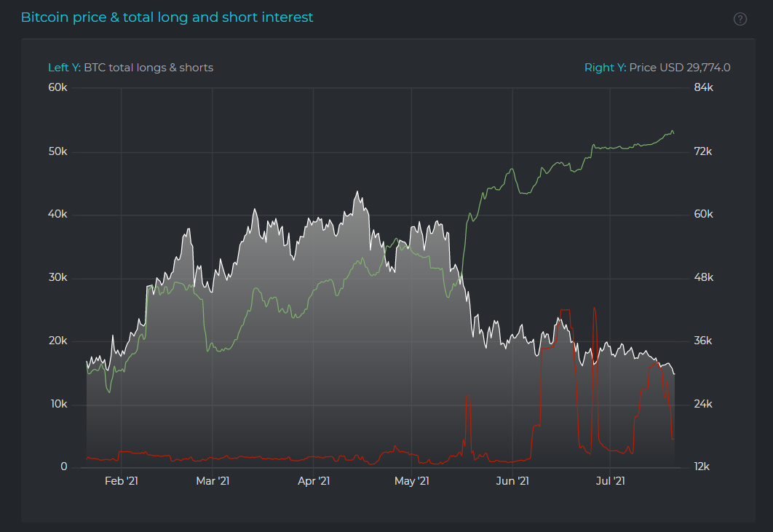Image resolution: width=773 pixels, height=532 pixels.
Task: Pick the Jun '21 date marker
Action: pos(512,481)
